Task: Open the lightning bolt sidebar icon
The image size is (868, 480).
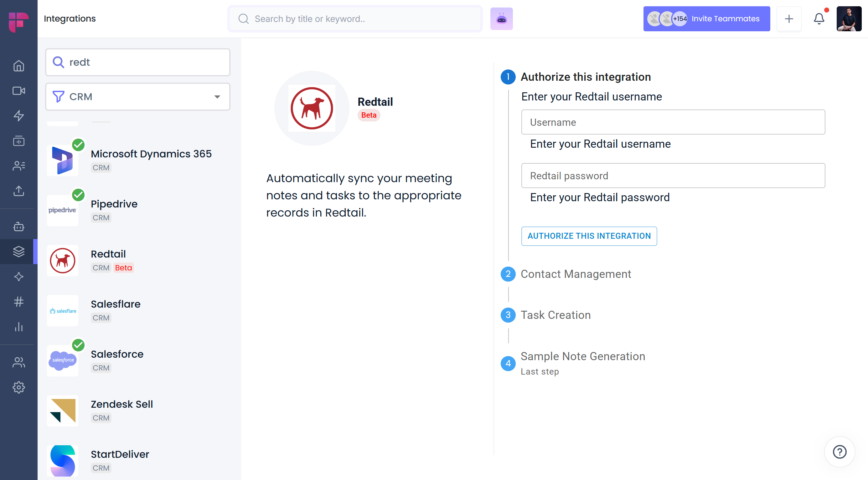Action: [x=18, y=116]
